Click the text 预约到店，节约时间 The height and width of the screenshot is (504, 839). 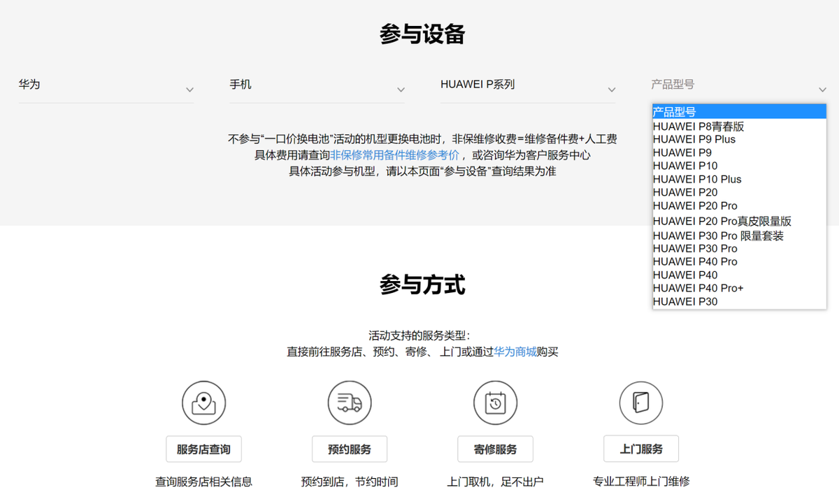[x=350, y=482]
